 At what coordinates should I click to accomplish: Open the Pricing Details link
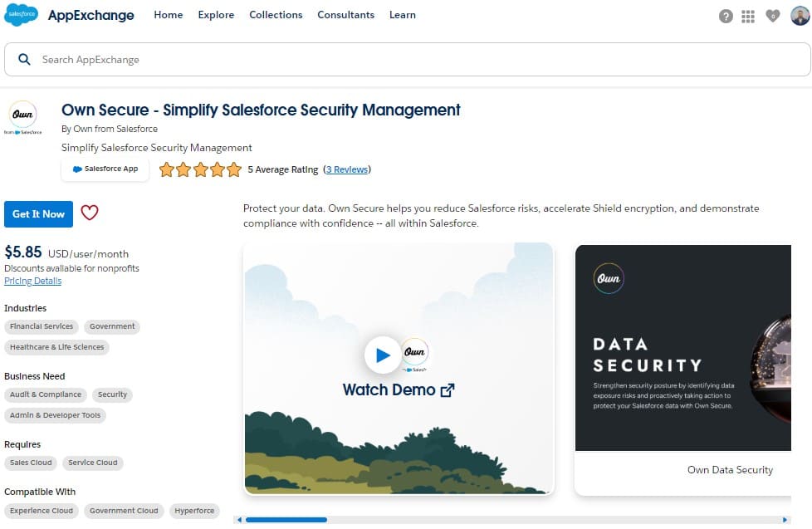click(32, 281)
